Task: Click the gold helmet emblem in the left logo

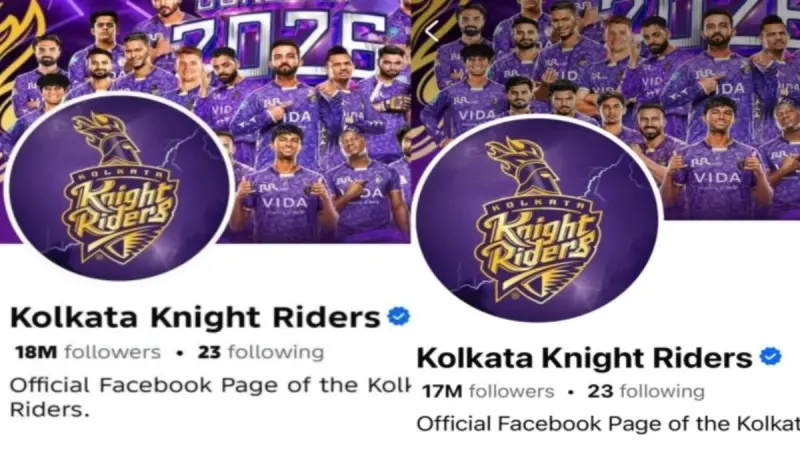Action: 107,139
